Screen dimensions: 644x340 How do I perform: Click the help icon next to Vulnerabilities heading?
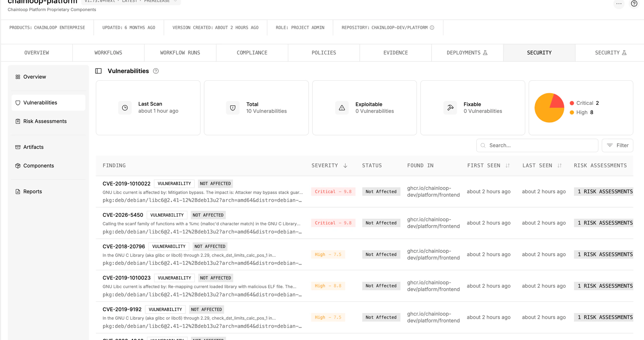156,71
